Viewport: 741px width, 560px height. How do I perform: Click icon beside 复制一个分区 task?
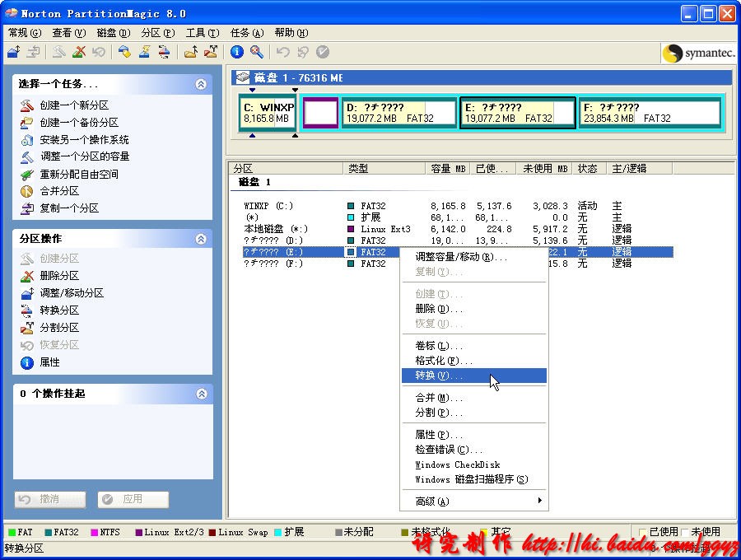27,208
